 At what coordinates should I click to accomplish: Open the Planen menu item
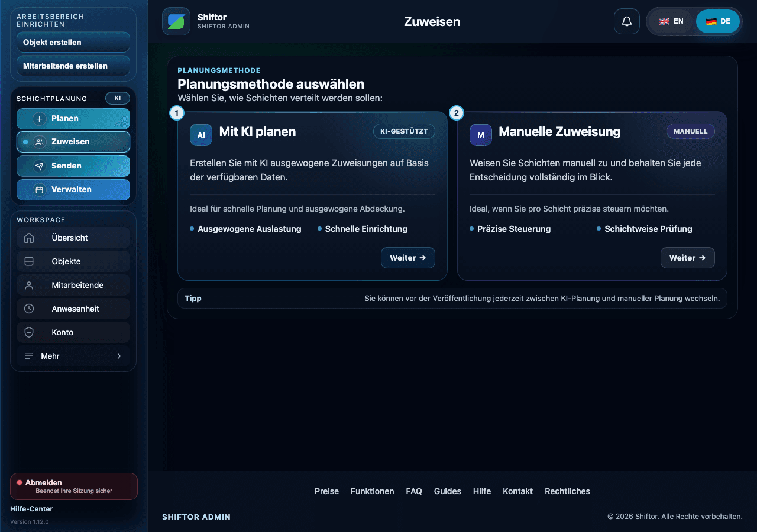click(x=73, y=119)
